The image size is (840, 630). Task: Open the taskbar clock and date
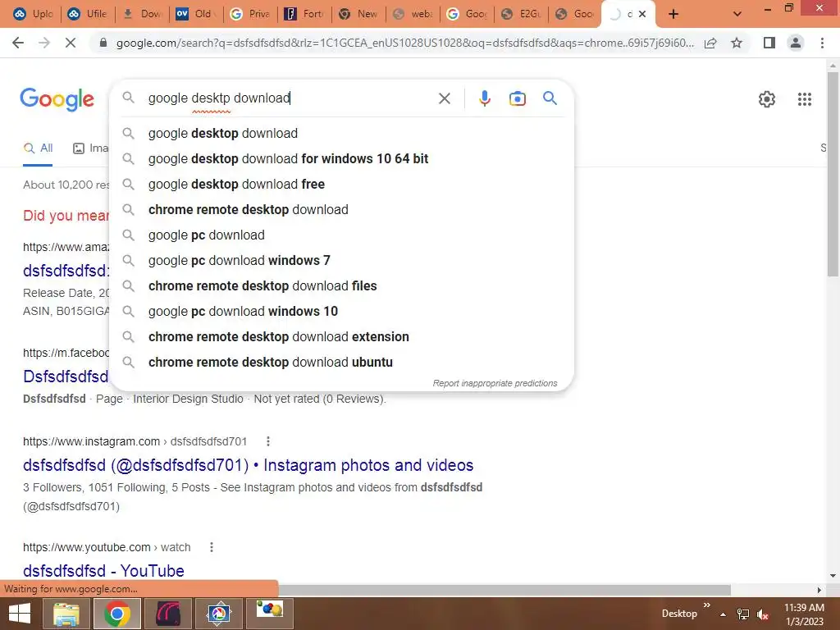click(804, 614)
